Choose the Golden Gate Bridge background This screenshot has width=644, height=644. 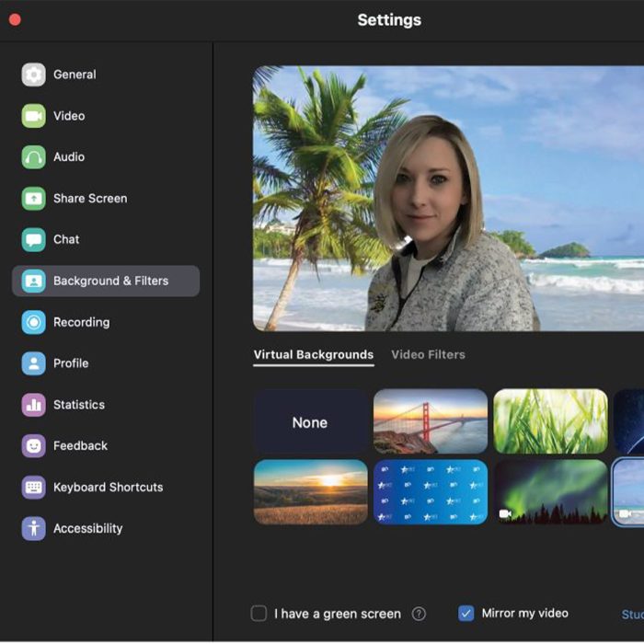coord(431,421)
